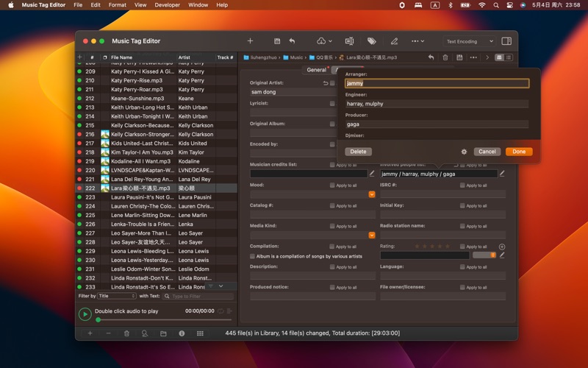This screenshot has height=368, width=588.
Task: Expand the Mood dropdown arrow
Action: [372, 194]
